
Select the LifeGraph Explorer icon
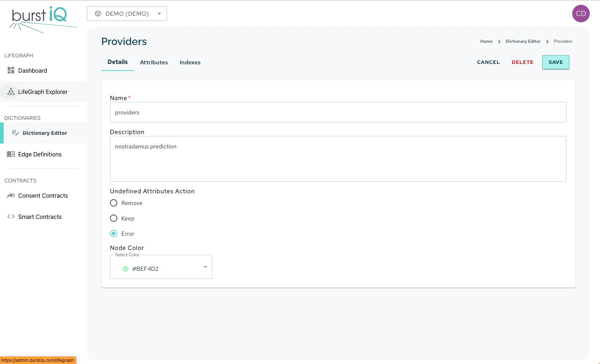point(10,92)
